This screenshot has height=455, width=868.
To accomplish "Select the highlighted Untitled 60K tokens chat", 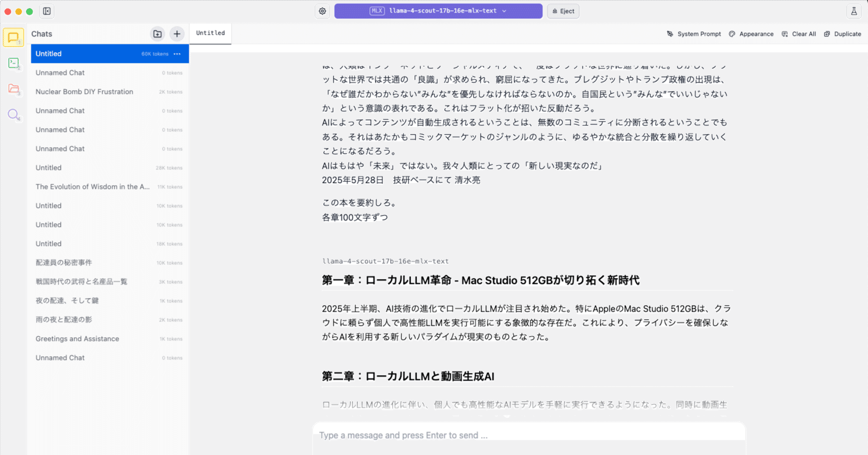I will (109, 54).
